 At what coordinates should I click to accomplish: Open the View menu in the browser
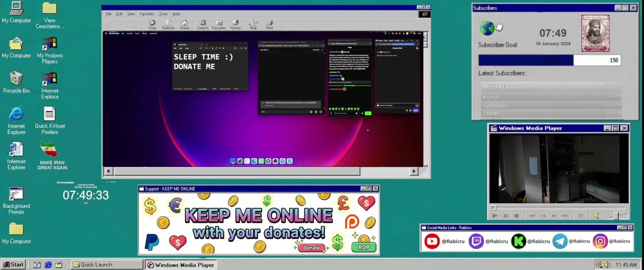coord(131,14)
